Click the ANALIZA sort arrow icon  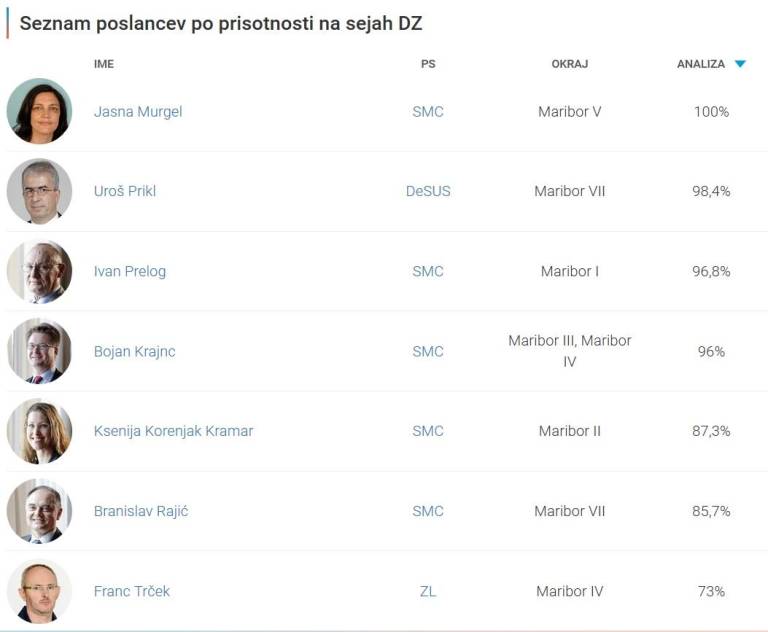740,64
